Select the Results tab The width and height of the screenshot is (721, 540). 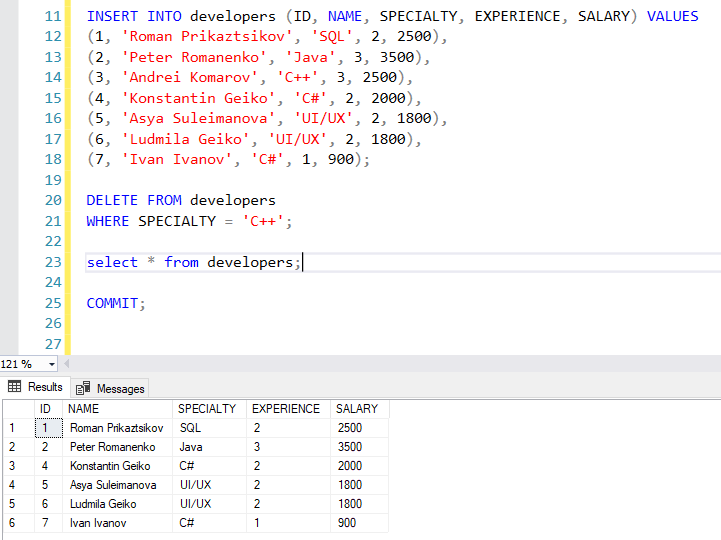pos(45,387)
